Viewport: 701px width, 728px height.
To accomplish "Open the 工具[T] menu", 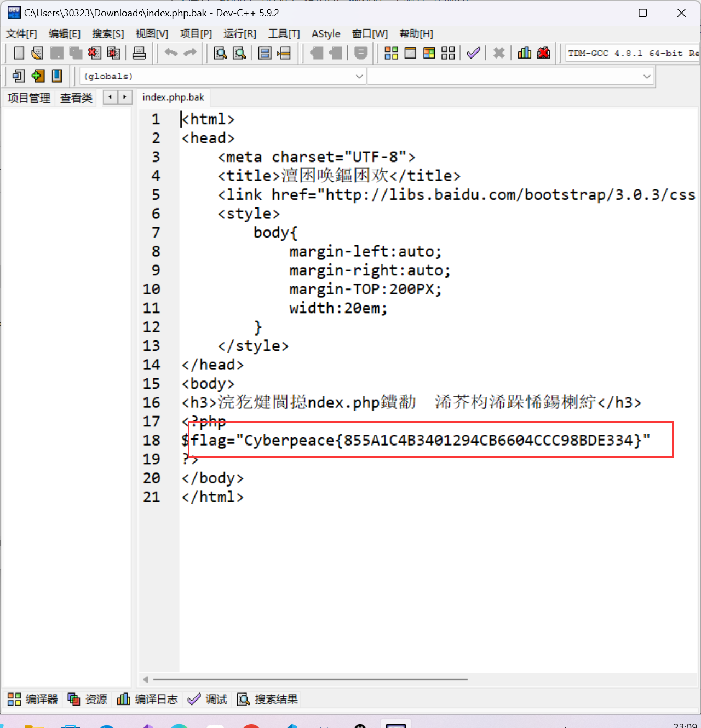I will tap(284, 34).
